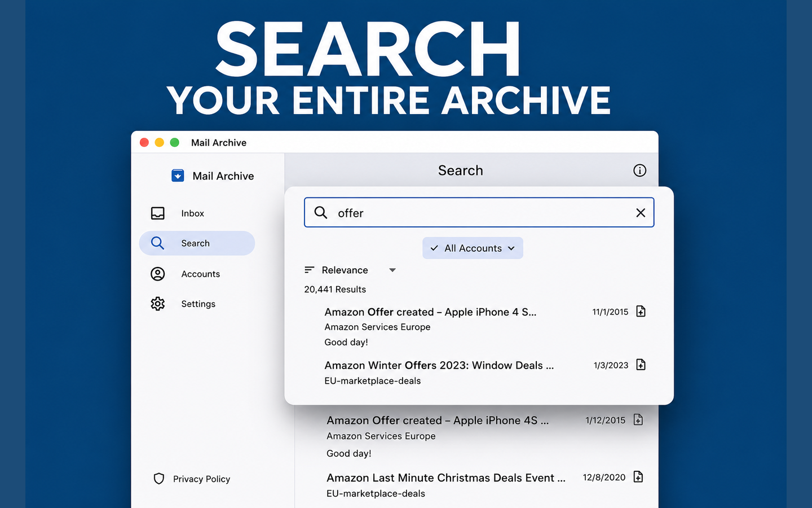Open 'Amazon Winter Offers 2023: Window Deals' email
Viewport: 812px width, 508px height.
pyautogui.click(x=439, y=365)
